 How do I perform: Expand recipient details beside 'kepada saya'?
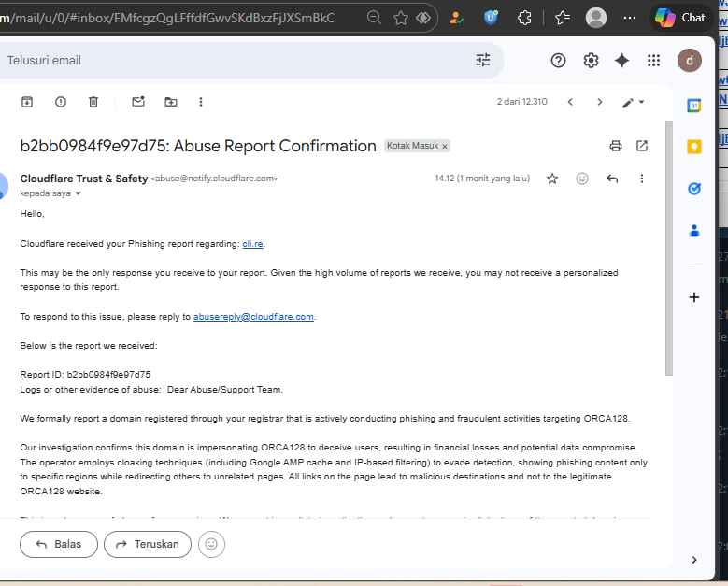[78, 193]
